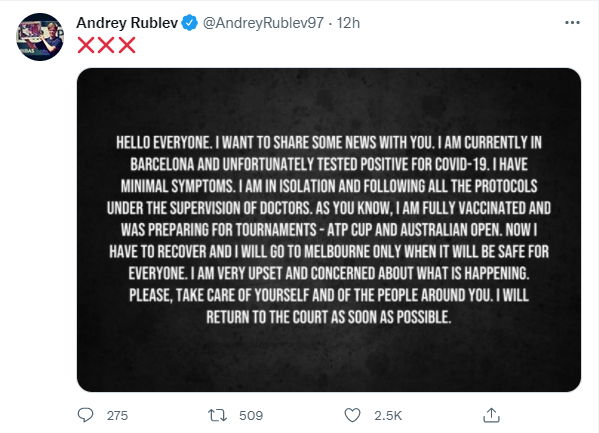This screenshot has height=433, width=599.
Task: Open the three-dot more options menu
Action: pyautogui.click(x=572, y=23)
